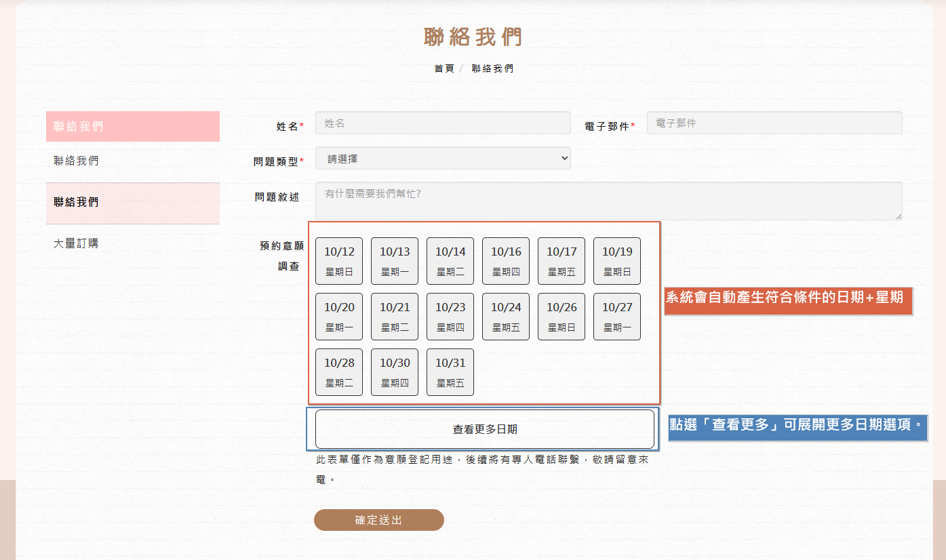Choose the 10/19 星期日 date button
The width and height of the screenshot is (946, 560).
point(617,261)
